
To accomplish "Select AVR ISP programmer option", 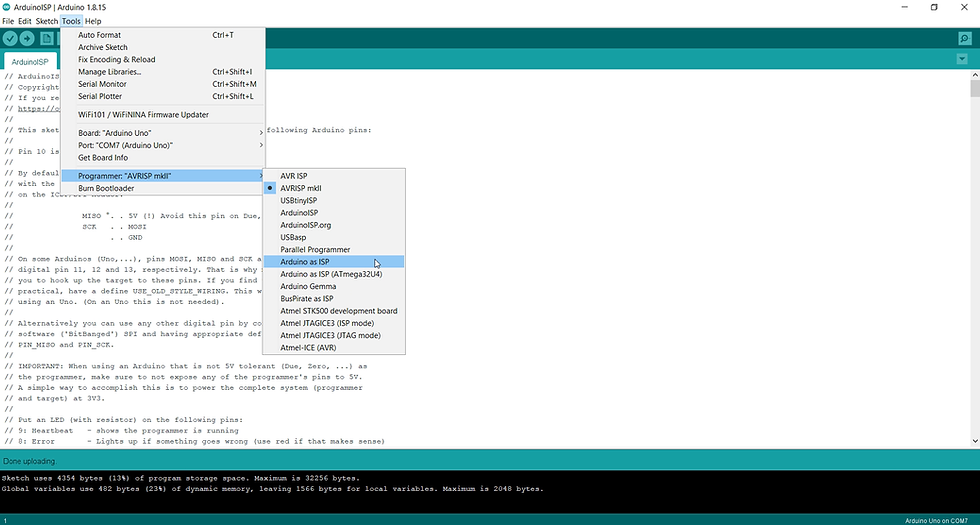I will pyautogui.click(x=334, y=176).
